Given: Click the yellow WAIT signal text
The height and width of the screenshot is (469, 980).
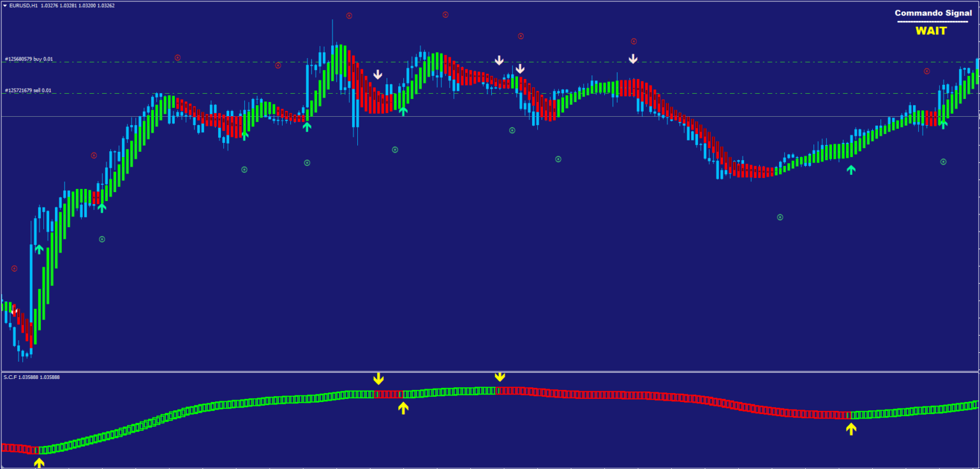Looking at the screenshot, I should pyautogui.click(x=932, y=31).
